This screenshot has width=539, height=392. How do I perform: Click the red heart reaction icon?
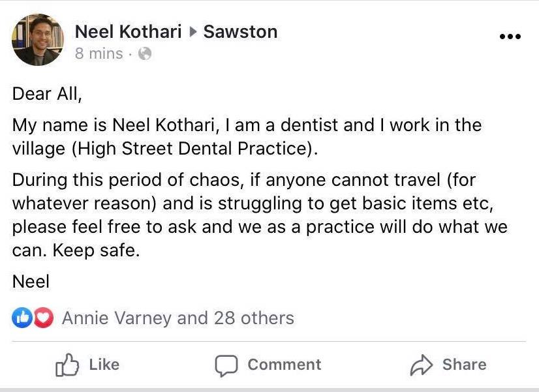click(44, 318)
